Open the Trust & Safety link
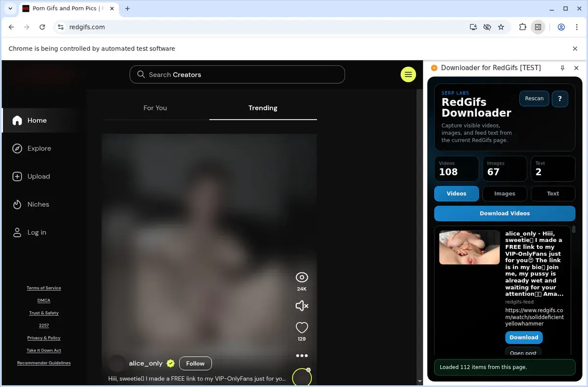 coord(44,313)
